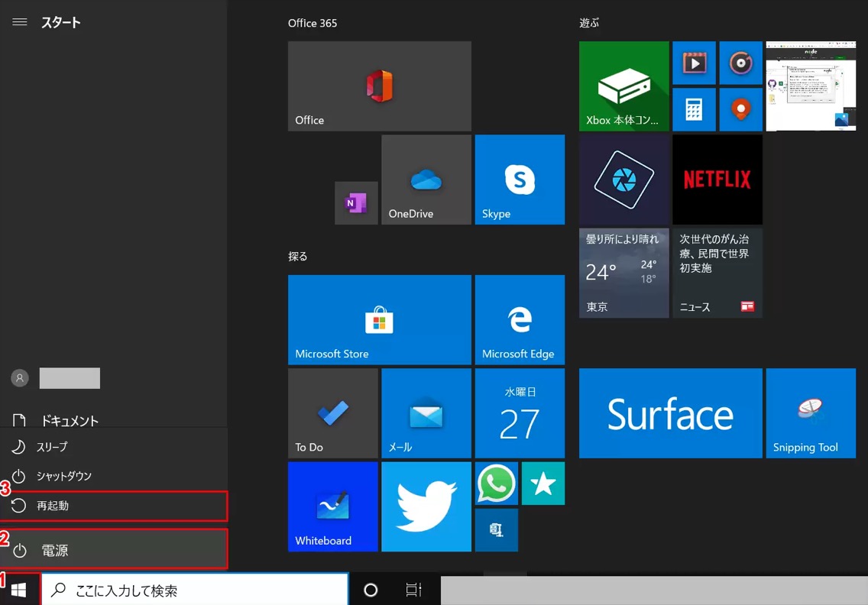The image size is (868, 605).
Task: Open ドキュメント from the Start sidebar
Action: click(114, 420)
